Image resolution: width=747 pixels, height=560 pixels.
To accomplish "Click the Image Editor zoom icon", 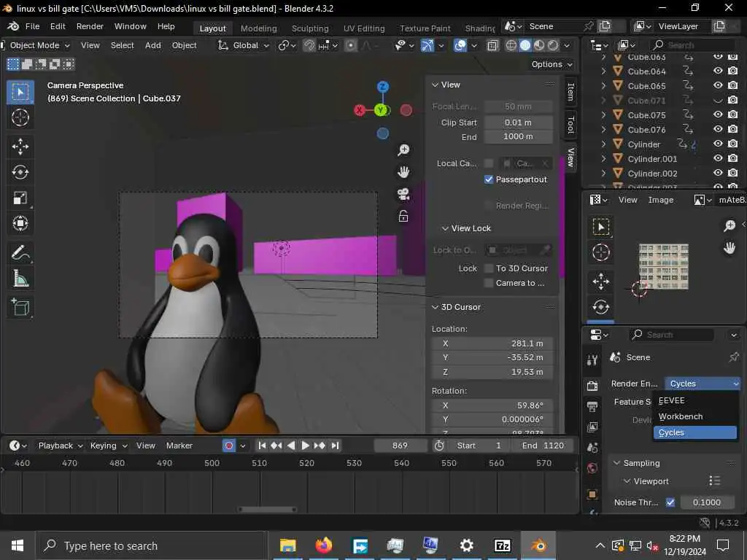I will click(x=729, y=226).
